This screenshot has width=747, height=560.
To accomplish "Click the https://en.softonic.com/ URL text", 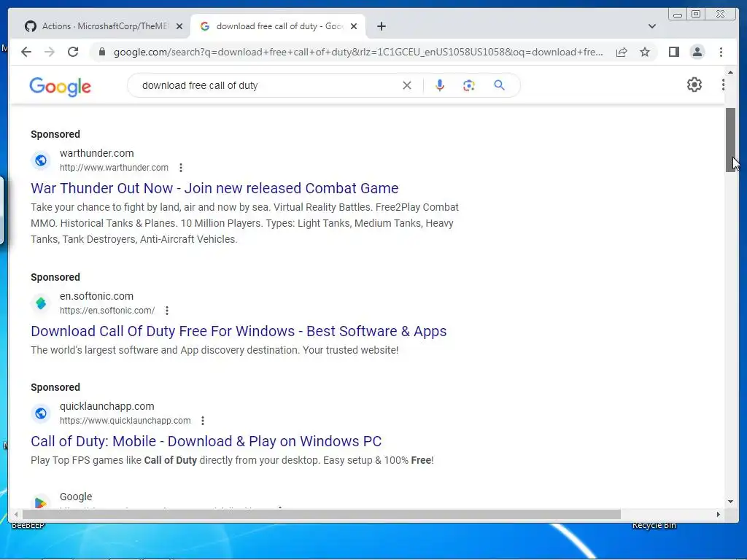I will click(107, 311).
